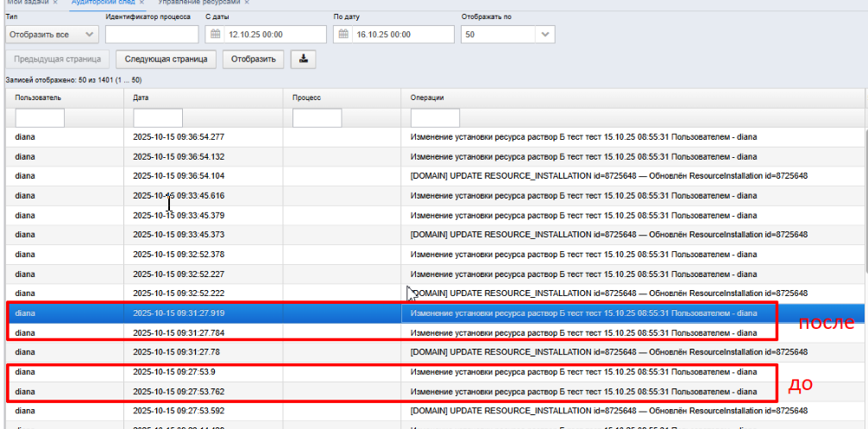The height and width of the screenshot is (429, 868).
Task: Click the user diana in the 09:27:53.592 row
Action: point(25,411)
